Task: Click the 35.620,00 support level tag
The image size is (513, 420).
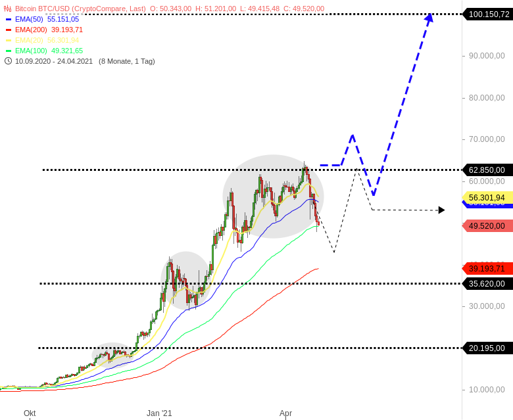Action: [x=487, y=283]
